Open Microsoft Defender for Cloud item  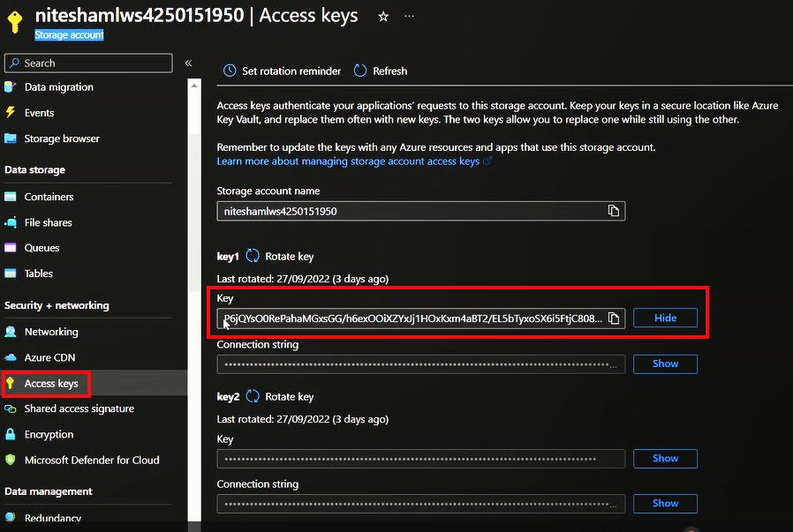91,460
